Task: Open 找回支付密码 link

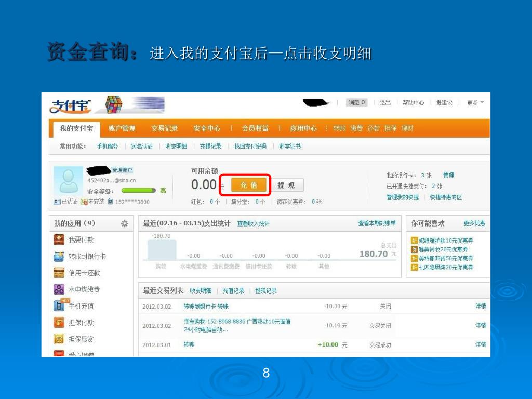Action: click(x=250, y=146)
